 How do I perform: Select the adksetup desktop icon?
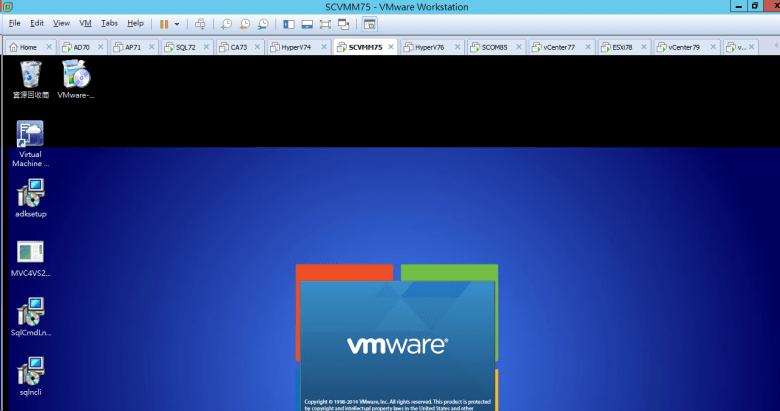tap(31, 198)
